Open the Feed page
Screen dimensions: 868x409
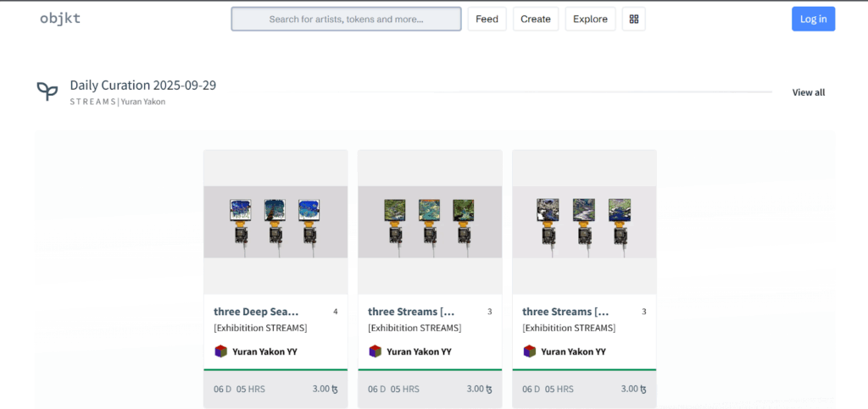(487, 19)
